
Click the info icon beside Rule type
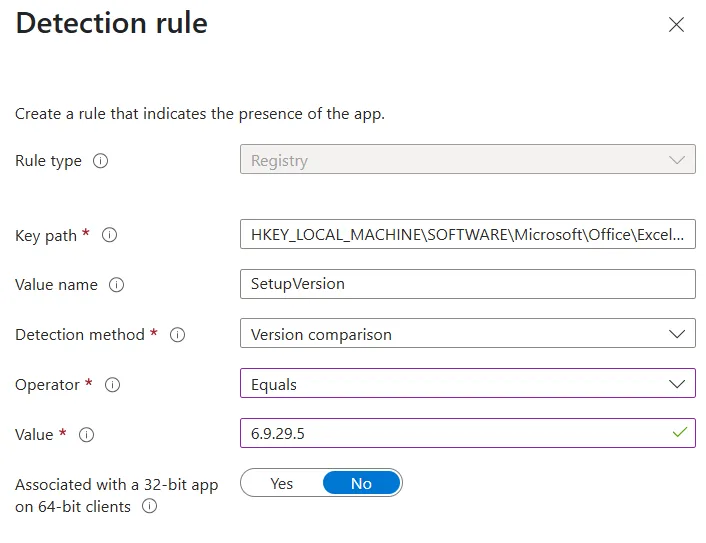[100, 161]
